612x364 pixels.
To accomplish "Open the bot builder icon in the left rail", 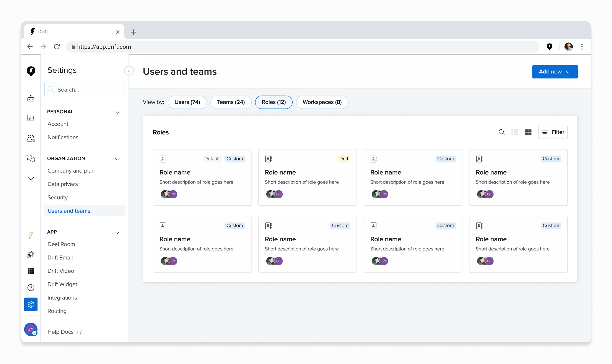I will (31, 98).
